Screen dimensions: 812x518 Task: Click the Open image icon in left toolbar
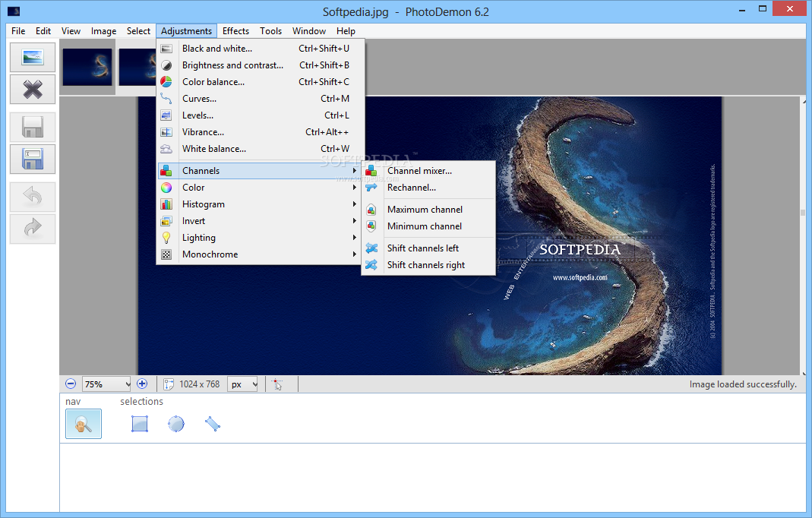[x=33, y=57]
